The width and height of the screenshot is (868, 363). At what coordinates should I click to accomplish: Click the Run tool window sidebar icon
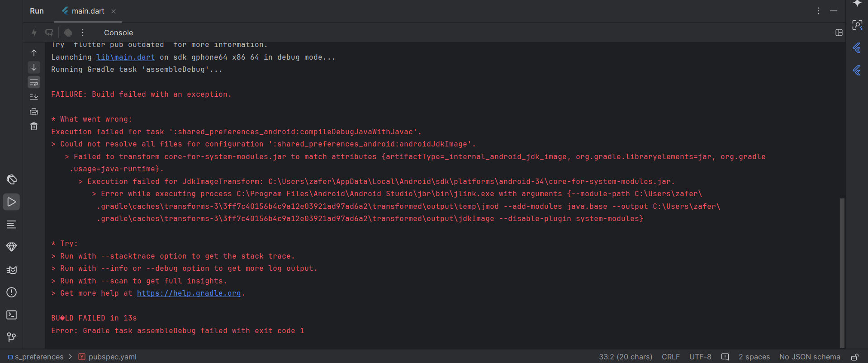[12, 202]
